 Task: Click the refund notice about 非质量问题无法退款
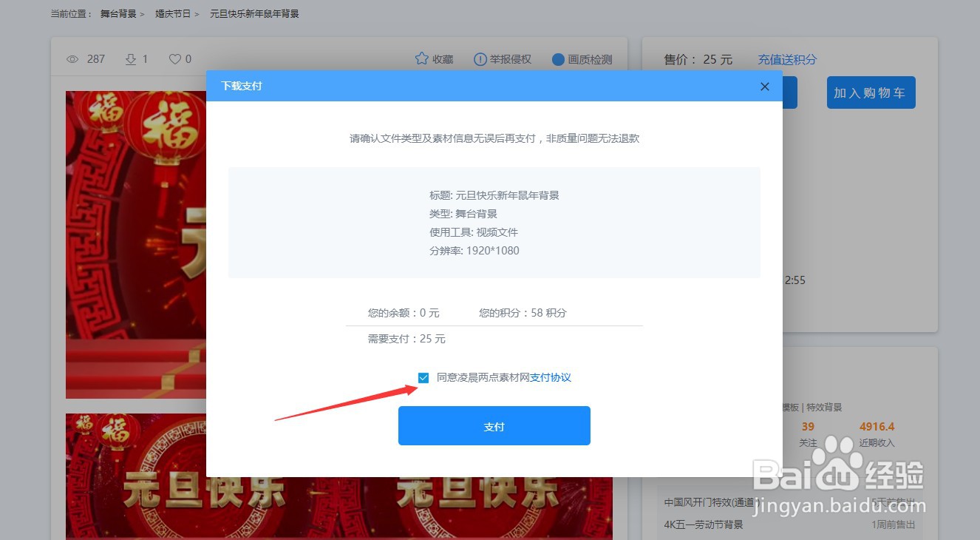tap(494, 138)
